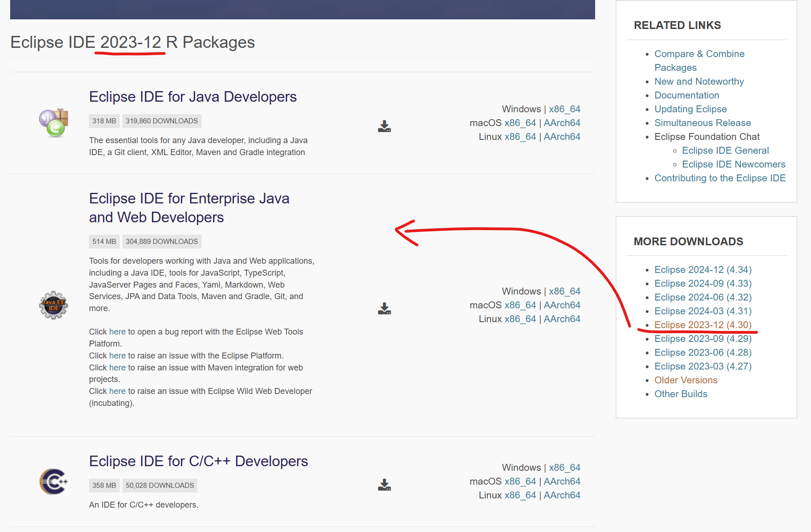This screenshot has width=811, height=532.
Task: Click the 50,028 DOWNLOADS badge
Action: [x=160, y=486]
